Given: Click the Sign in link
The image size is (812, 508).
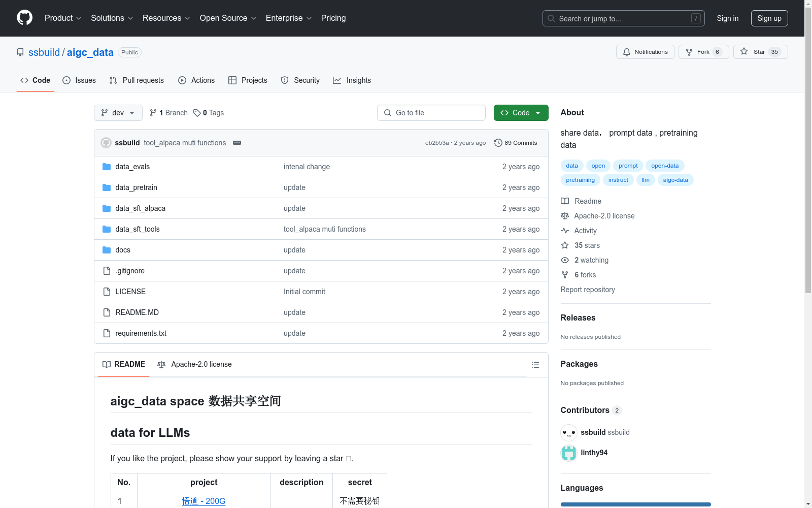Looking at the screenshot, I should click(727, 18).
